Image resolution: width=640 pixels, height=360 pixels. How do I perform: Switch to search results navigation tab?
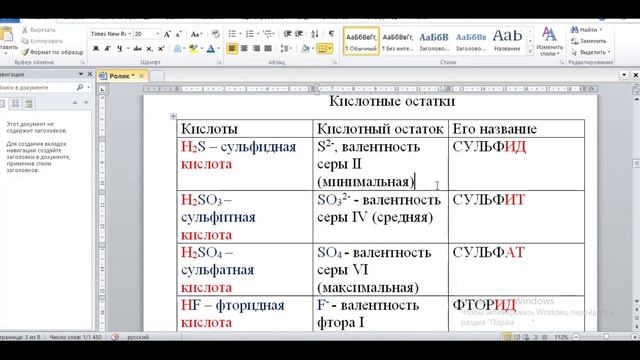point(29,103)
